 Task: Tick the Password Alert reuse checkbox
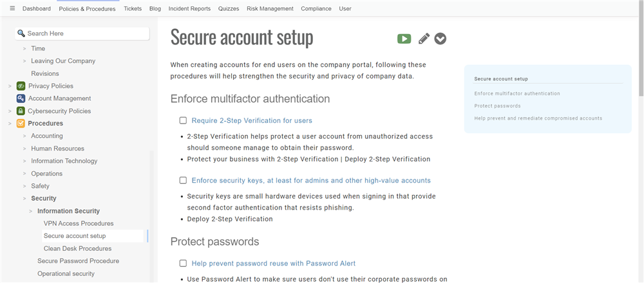(x=183, y=263)
